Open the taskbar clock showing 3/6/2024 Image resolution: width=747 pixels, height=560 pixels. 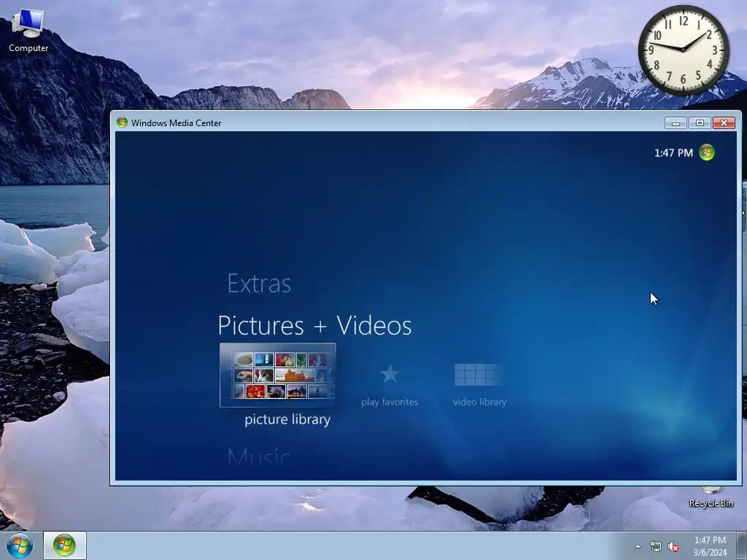[x=710, y=546]
